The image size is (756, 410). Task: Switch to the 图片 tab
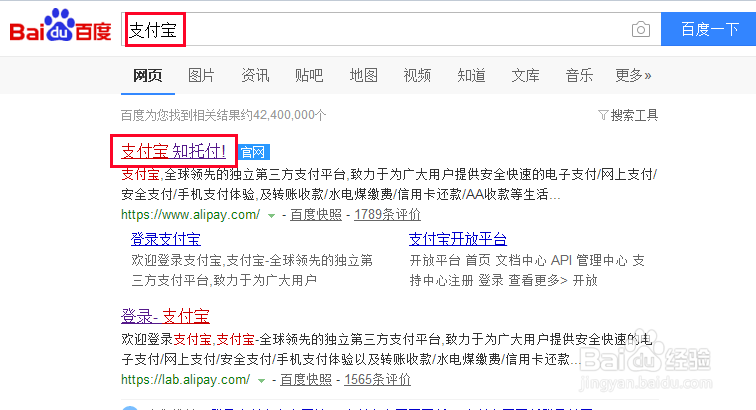tap(201, 75)
